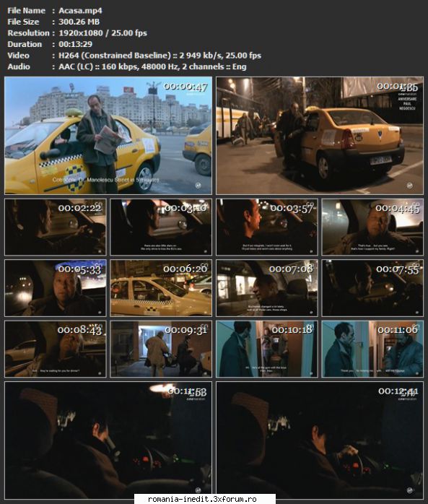Pick the thumbnail stamped 00:05:33
The image size is (428, 504).
click(x=56, y=288)
